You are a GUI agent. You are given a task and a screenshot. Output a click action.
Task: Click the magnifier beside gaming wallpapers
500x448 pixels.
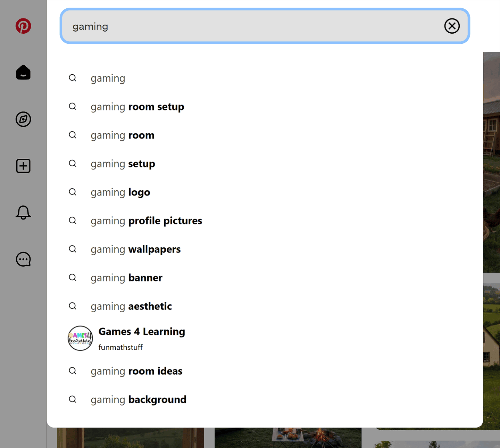coord(73,249)
